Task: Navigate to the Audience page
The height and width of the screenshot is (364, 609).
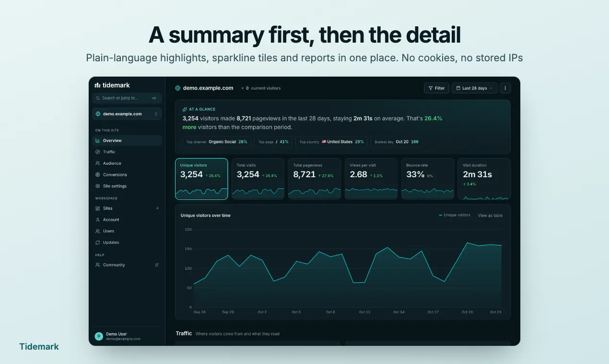Action: point(127,163)
